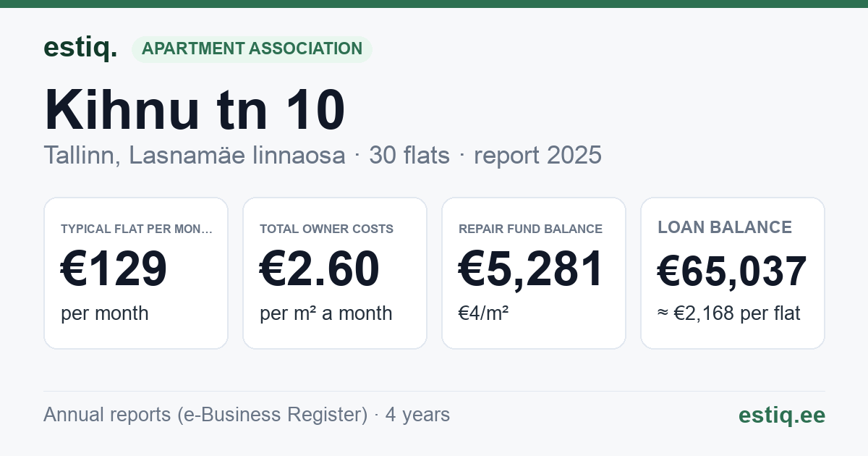The image size is (868, 456).
Task: Click the APARTMENT ASSOCIATION badge
Action: [x=252, y=49]
